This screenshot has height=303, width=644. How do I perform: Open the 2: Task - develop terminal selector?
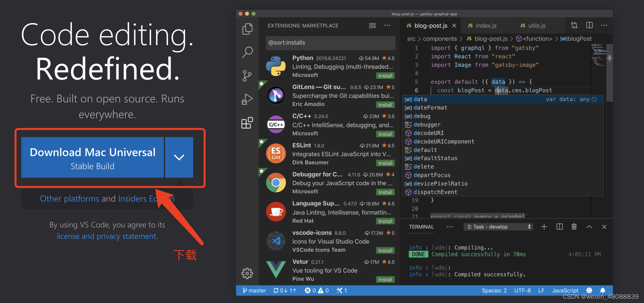pyautogui.click(x=498, y=227)
